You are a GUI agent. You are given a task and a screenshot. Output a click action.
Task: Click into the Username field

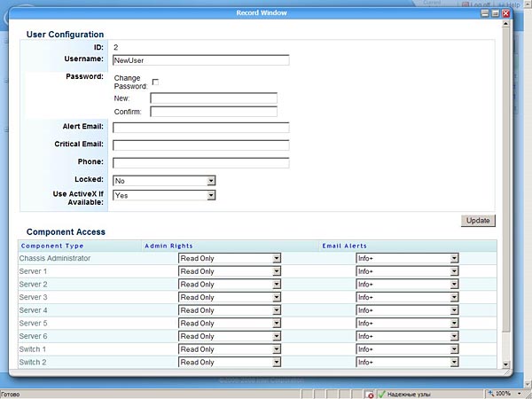point(200,61)
